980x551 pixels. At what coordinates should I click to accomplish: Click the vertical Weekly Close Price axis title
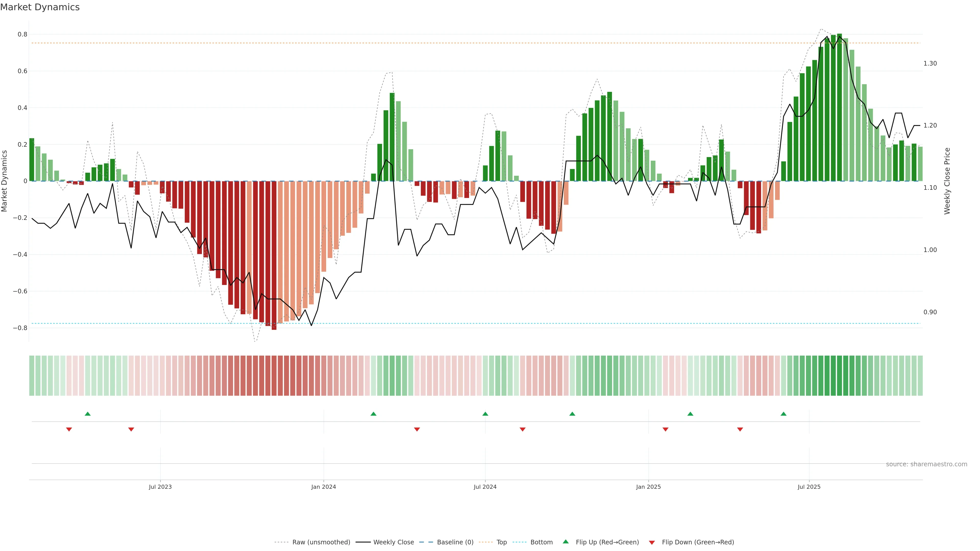click(947, 181)
